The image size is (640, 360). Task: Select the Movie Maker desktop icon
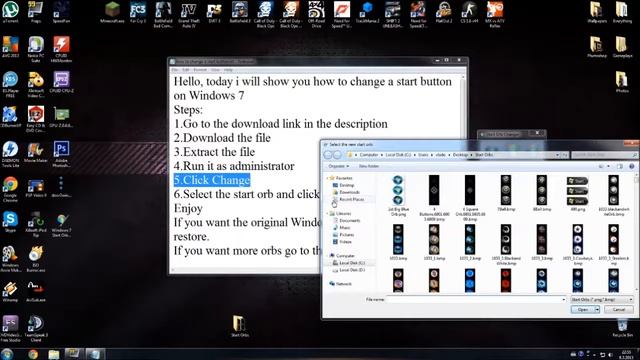point(36,152)
